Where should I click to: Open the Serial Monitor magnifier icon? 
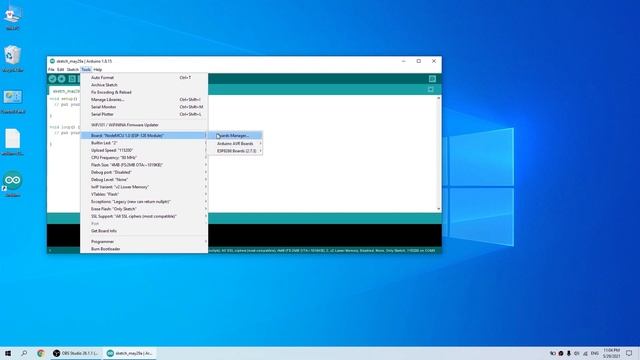tap(432, 79)
